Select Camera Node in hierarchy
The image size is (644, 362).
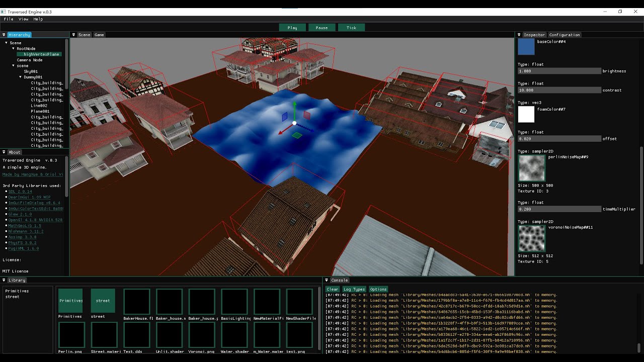pyautogui.click(x=30, y=60)
